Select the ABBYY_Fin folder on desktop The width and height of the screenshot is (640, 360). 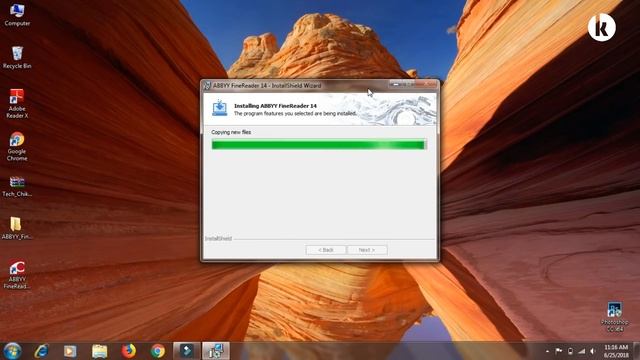[16, 228]
